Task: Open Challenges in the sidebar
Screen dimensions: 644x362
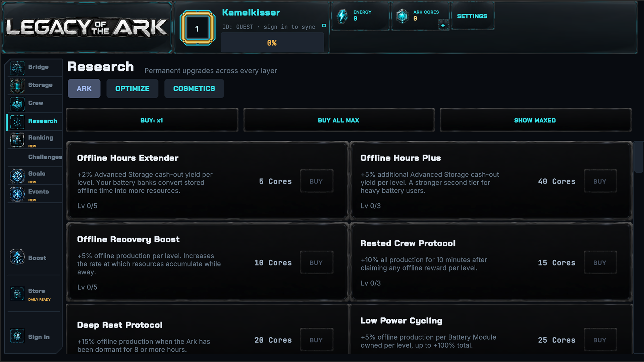Action: (45, 157)
